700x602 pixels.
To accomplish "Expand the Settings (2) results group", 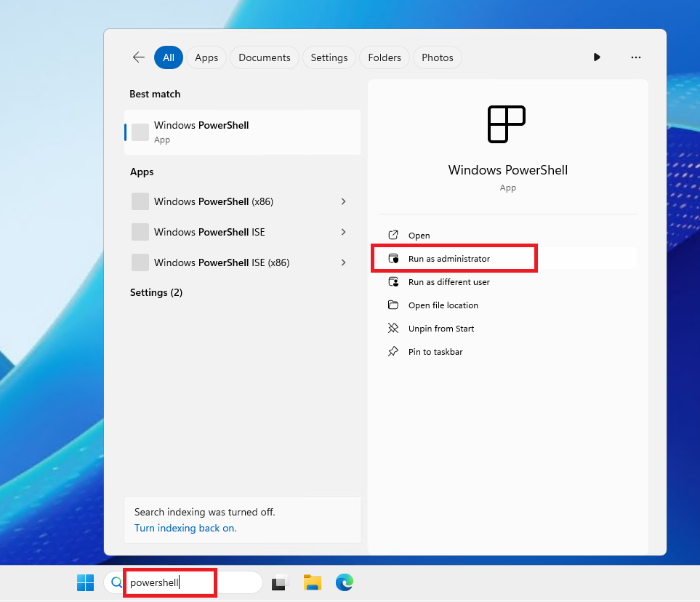I will coord(156,292).
